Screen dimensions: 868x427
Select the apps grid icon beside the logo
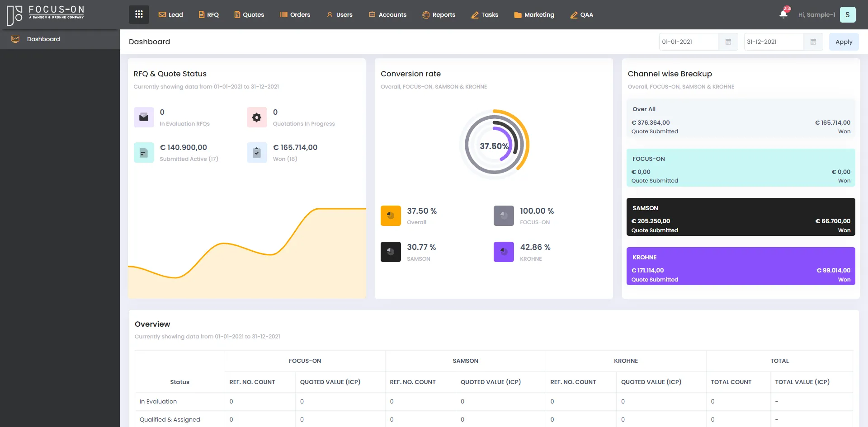point(139,14)
